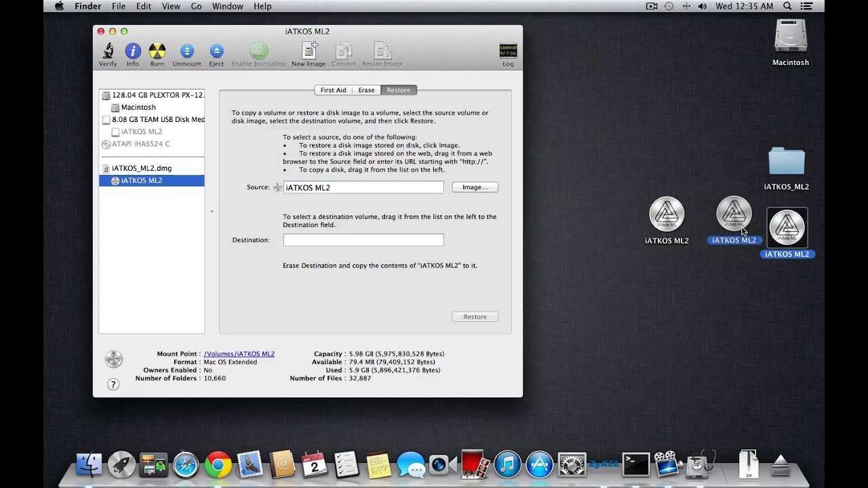This screenshot has width=868, height=488.
Task: Open Disk Utility dock icon
Action: [698, 464]
